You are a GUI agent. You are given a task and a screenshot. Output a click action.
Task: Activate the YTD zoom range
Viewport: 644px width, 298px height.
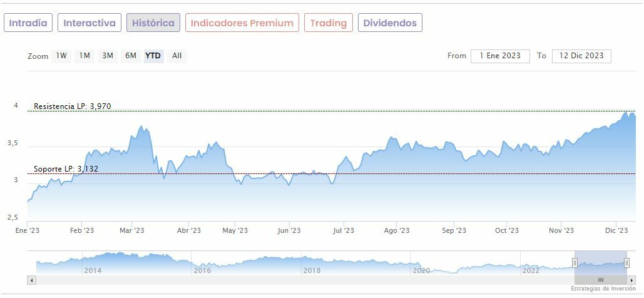[153, 56]
